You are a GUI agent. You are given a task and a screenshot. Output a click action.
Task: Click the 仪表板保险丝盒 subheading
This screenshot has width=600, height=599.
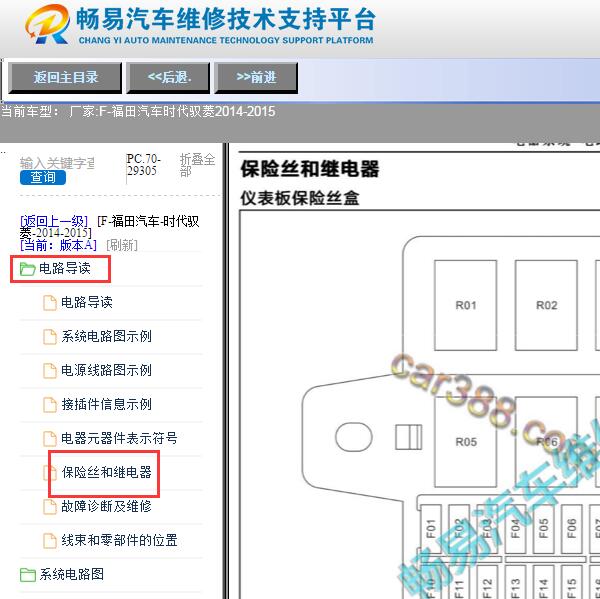coord(300,198)
